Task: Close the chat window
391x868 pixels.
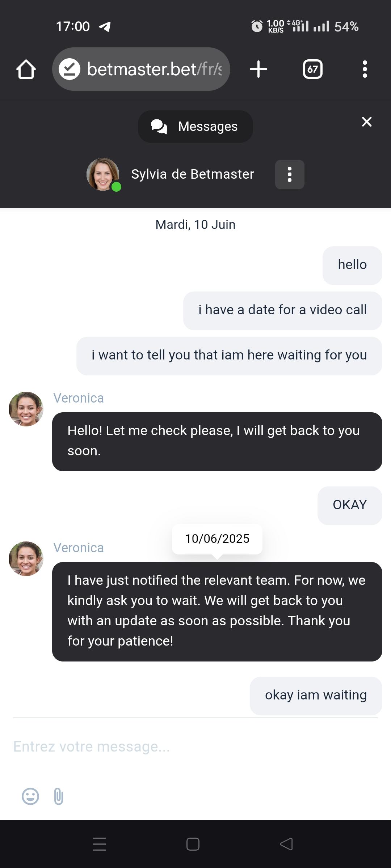Action: click(367, 122)
